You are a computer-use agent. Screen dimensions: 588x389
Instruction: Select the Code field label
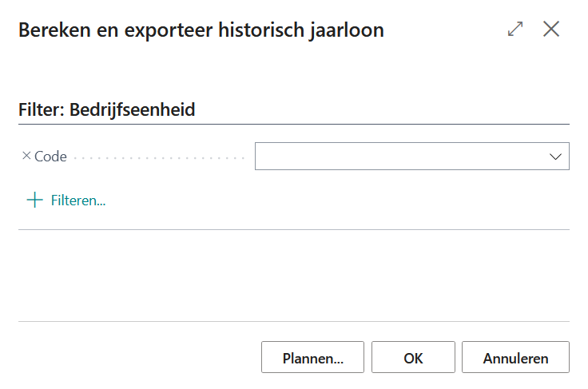(x=50, y=157)
